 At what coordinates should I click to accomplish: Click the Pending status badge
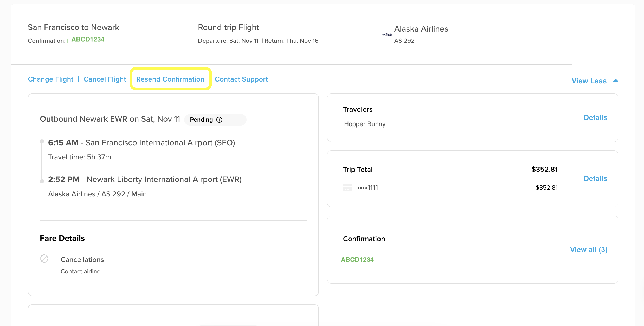pos(201,120)
